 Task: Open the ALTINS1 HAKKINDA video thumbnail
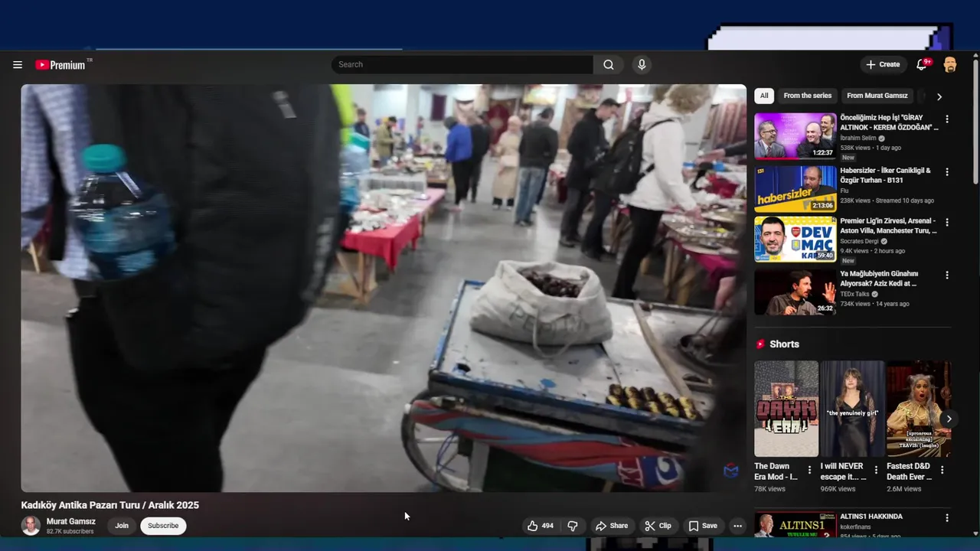[795, 525]
